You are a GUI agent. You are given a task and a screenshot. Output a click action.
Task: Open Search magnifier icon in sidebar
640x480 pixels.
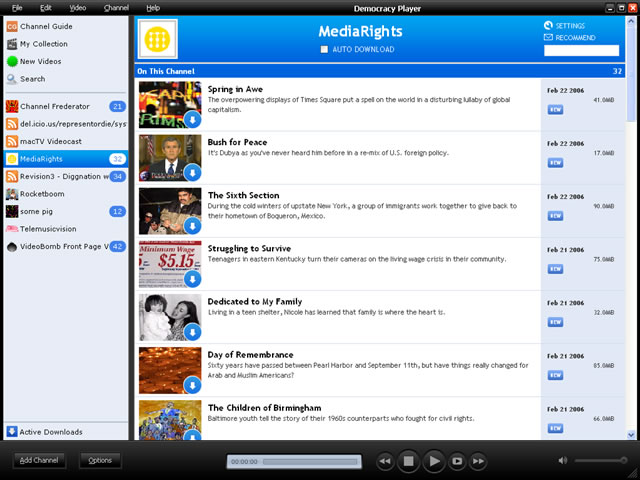(x=12, y=79)
